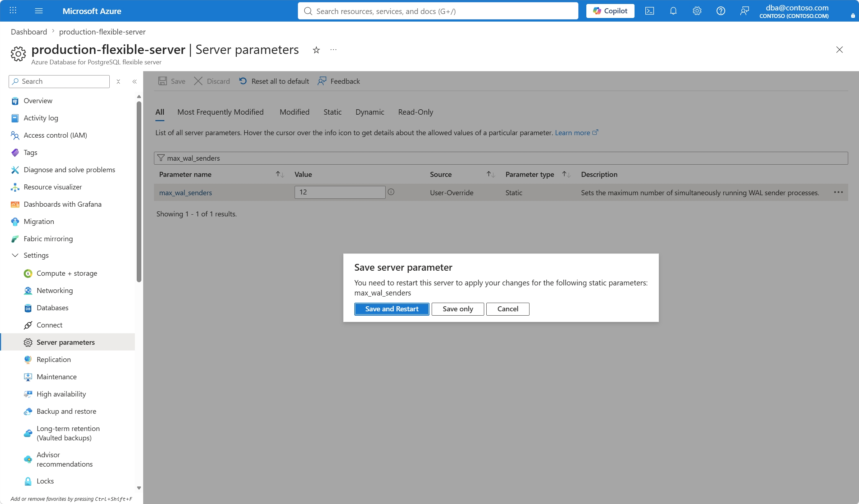
Task: Click the info icon beside value 12
Action: (x=391, y=192)
